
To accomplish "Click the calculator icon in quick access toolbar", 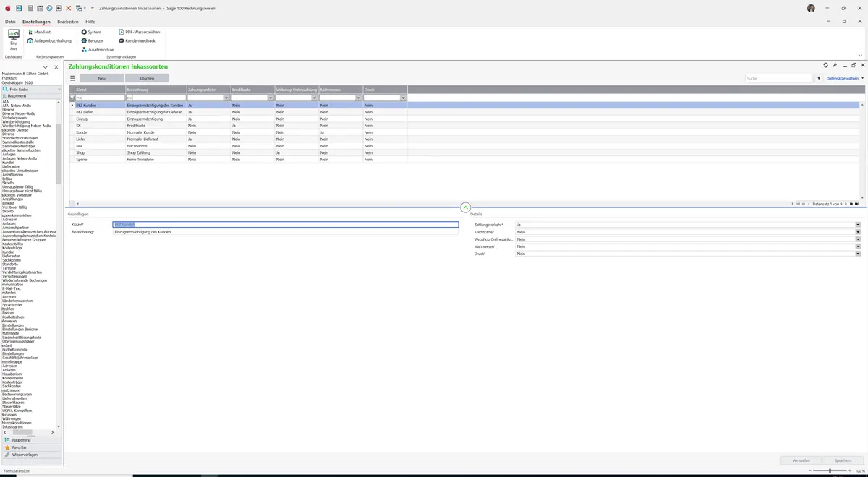I will coord(30,8).
